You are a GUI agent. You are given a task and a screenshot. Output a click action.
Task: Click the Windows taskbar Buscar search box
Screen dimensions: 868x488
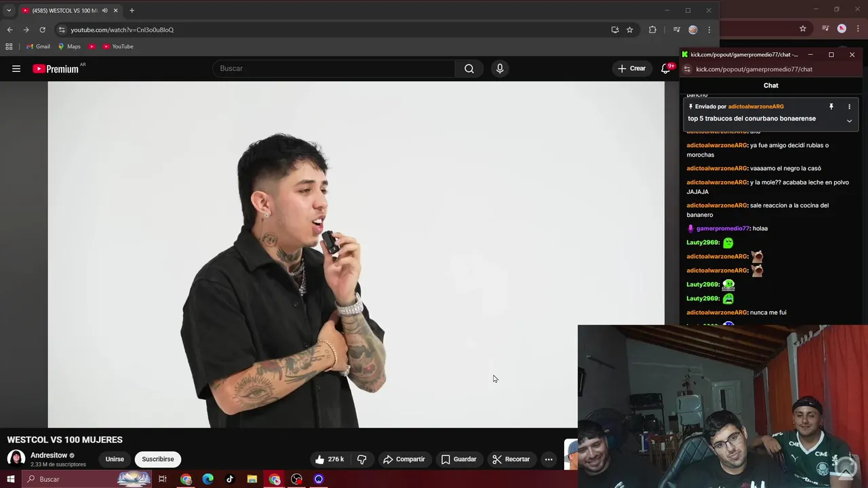pos(87,479)
